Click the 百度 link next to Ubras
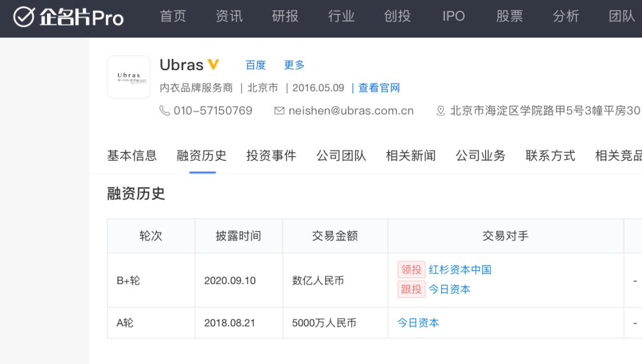Image resolution: width=642 pixels, height=364 pixels. point(256,65)
